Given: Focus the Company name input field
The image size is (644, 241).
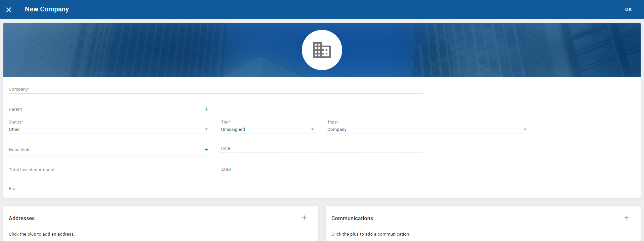Looking at the screenshot, I should point(215,89).
